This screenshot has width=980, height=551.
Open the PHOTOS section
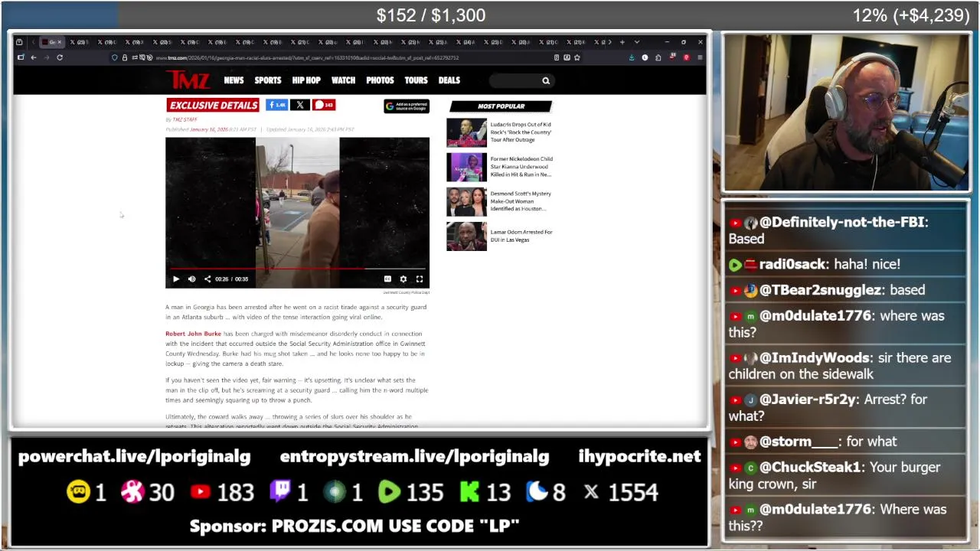tap(380, 80)
